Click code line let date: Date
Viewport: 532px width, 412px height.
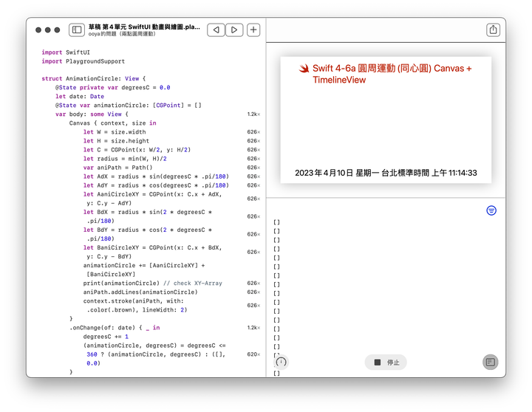(x=80, y=96)
